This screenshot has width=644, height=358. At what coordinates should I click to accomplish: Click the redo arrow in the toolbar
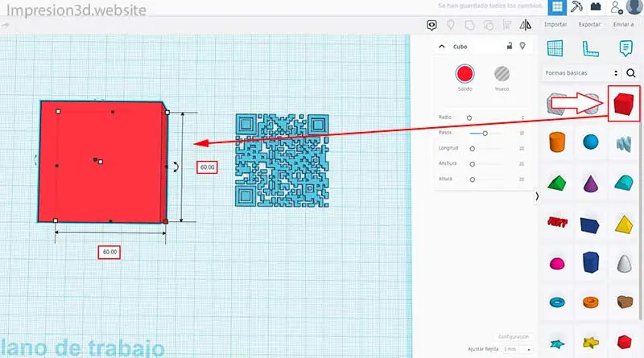click(x=6, y=26)
